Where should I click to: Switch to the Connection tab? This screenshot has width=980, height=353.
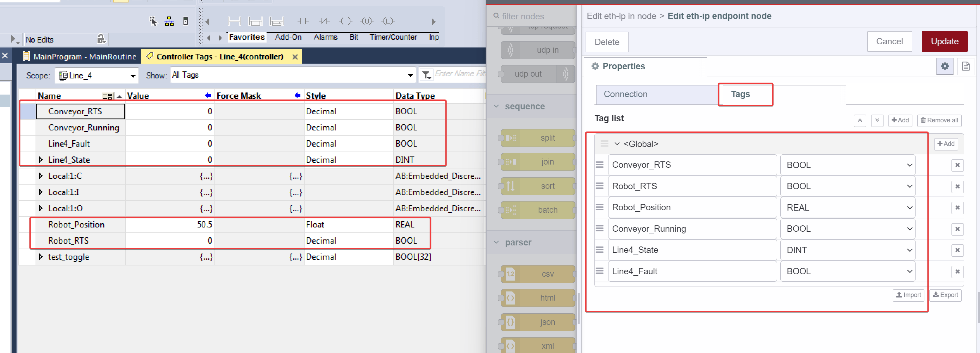coord(625,94)
